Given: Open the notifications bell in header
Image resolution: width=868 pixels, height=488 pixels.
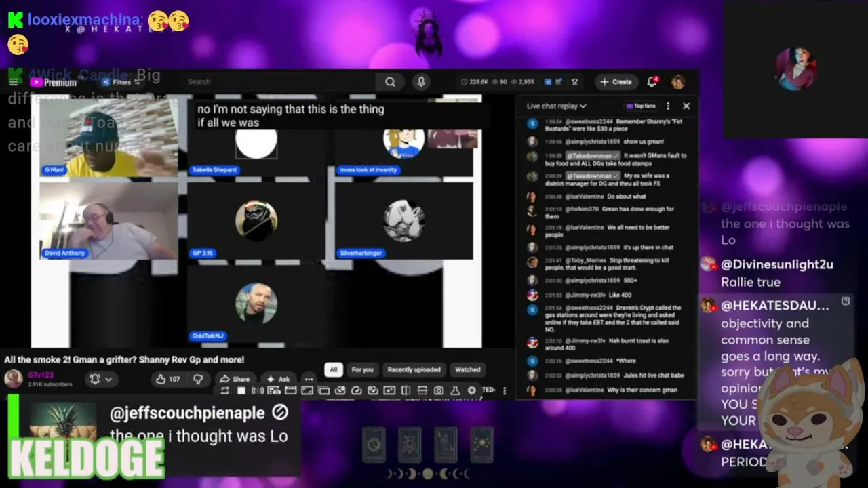Looking at the screenshot, I should pyautogui.click(x=652, y=81).
